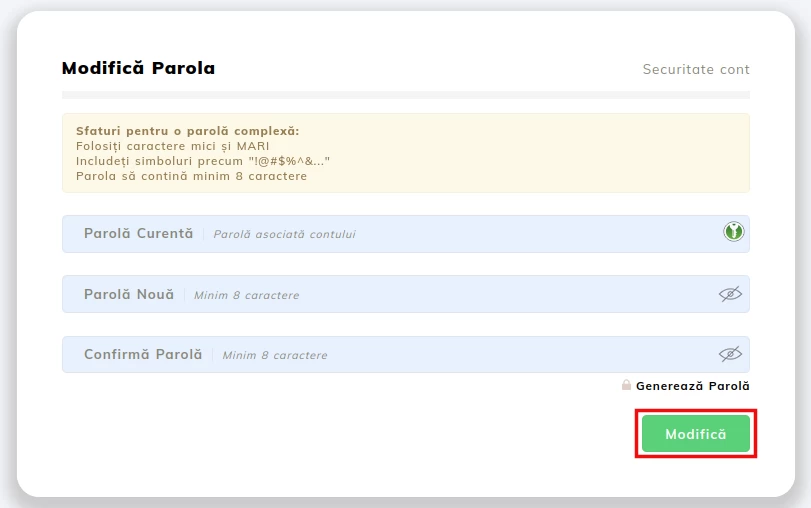The width and height of the screenshot is (811, 508).
Task: Click the Modifică Parola heading
Action: tap(138, 68)
